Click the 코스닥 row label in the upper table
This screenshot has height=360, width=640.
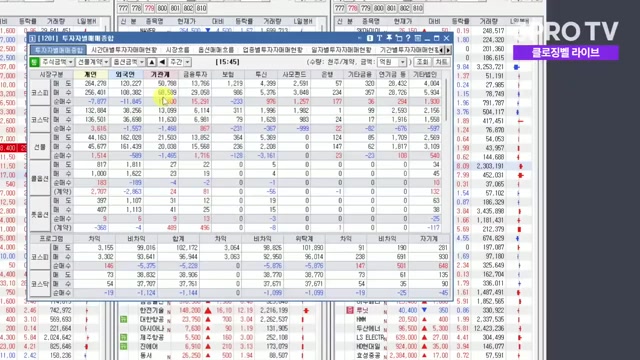tap(40, 120)
